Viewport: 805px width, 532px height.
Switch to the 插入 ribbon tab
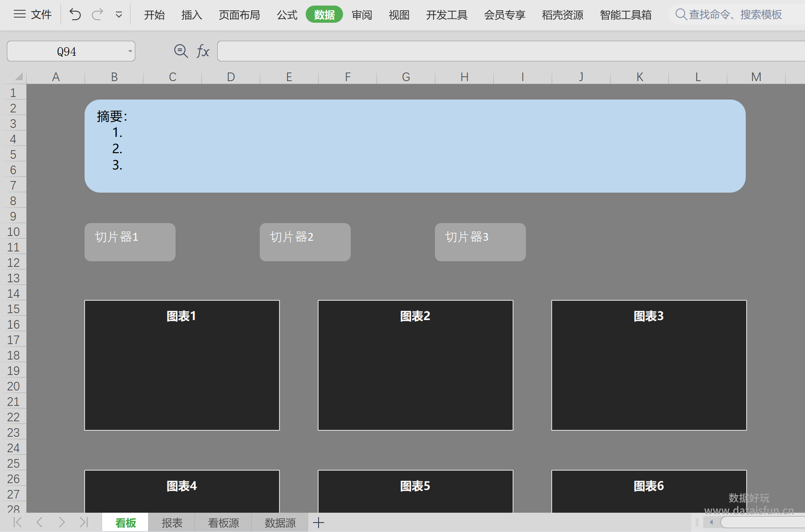pyautogui.click(x=191, y=15)
